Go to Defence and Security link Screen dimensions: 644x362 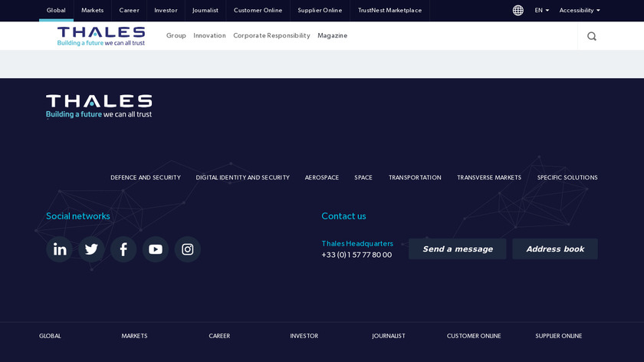click(146, 178)
